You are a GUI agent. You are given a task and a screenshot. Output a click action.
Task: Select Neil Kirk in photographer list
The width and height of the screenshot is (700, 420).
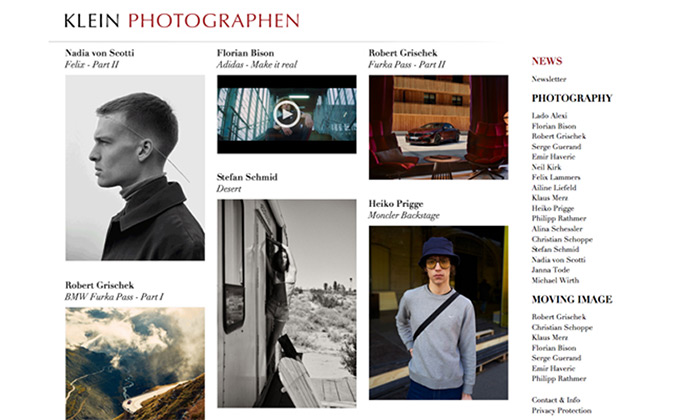click(x=546, y=167)
